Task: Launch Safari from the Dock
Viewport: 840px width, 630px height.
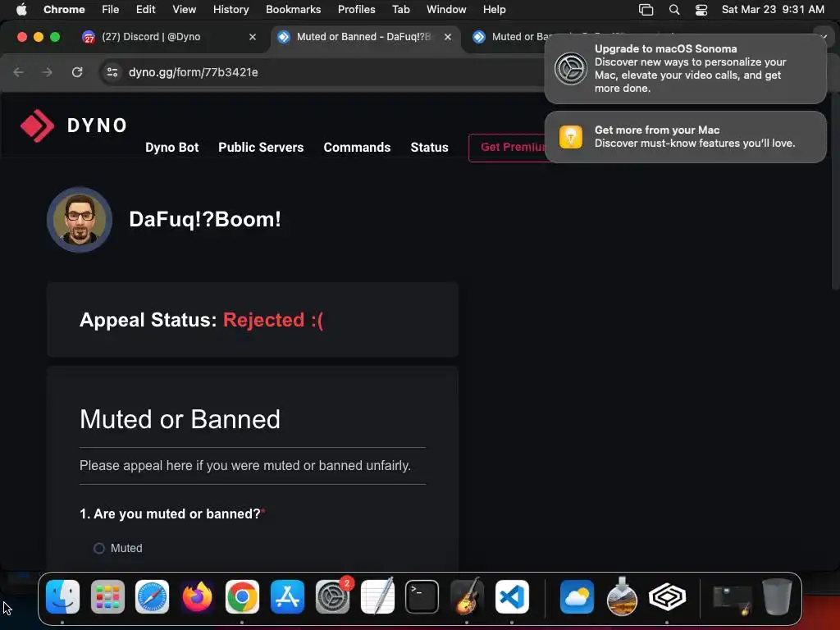Action: coord(152,597)
